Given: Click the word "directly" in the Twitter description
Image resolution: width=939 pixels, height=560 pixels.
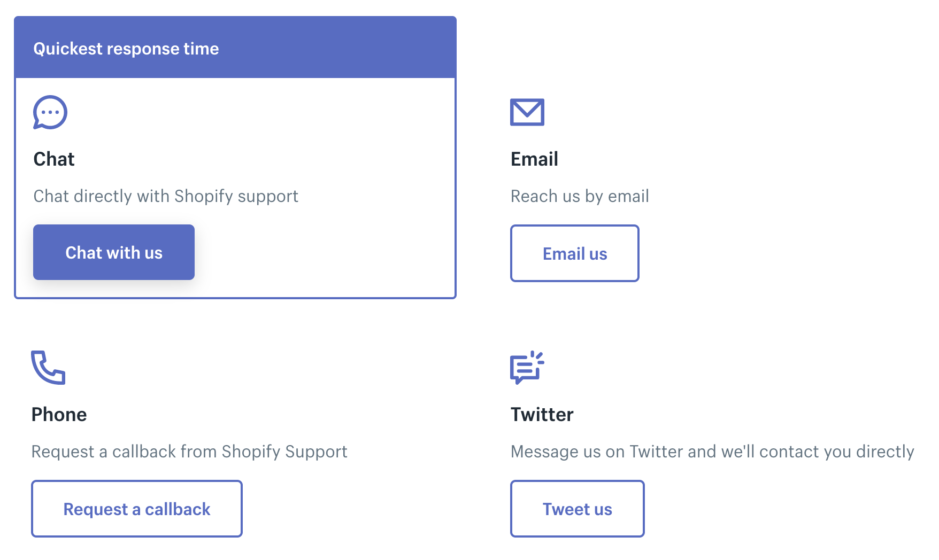Looking at the screenshot, I should (x=885, y=452).
